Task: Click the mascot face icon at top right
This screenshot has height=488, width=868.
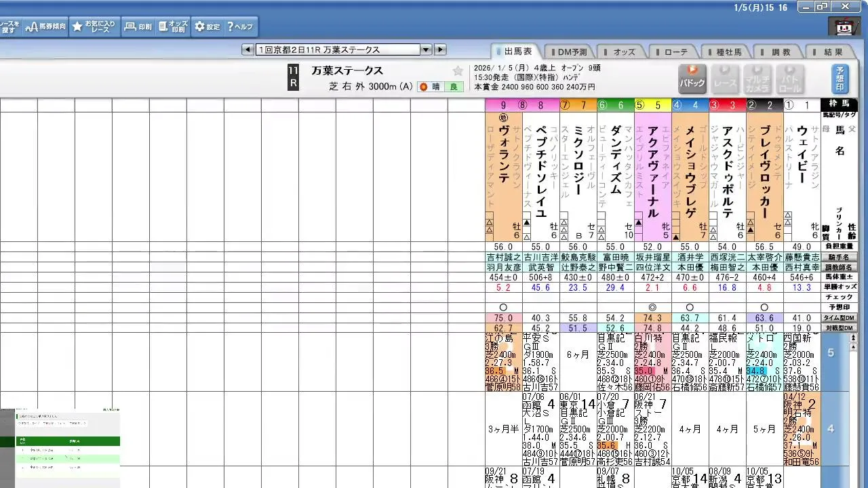Action: (x=844, y=26)
